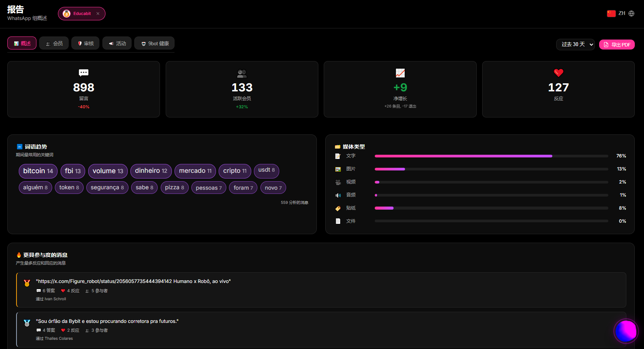Click the net growth chart icon
Image resolution: width=644 pixels, height=349 pixels.
click(x=400, y=73)
